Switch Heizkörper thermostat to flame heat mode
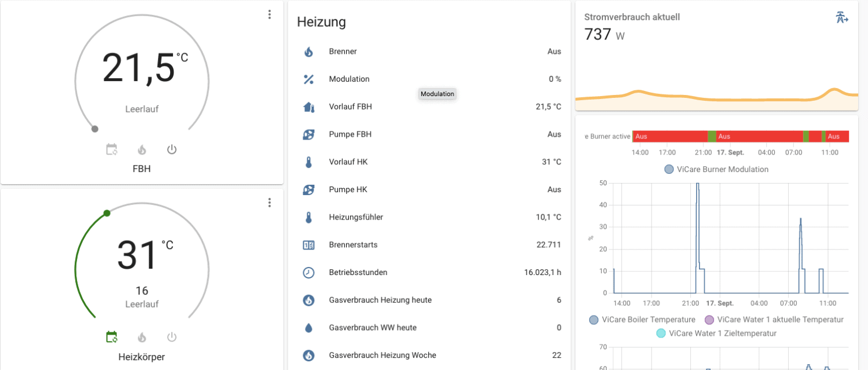Image resolution: width=868 pixels, height=370 pixels. tap(142, 337)
